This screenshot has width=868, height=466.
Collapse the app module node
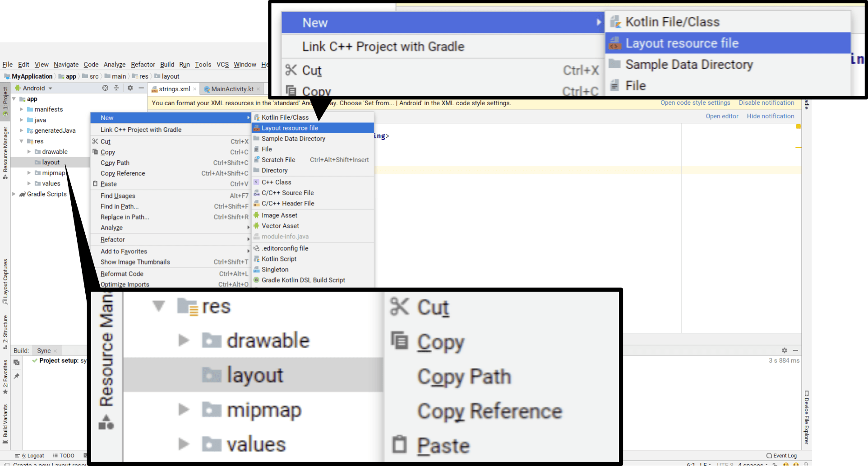pyautogui.click(x=14, y=99)
